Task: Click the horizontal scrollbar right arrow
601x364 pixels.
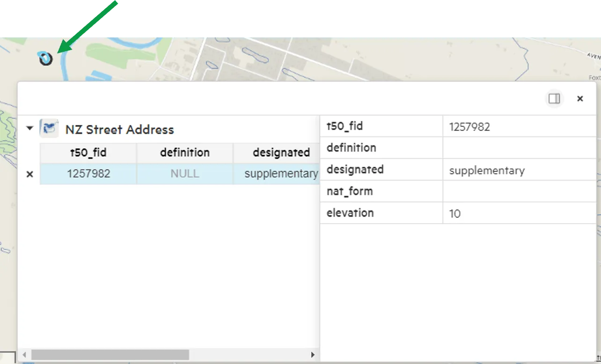Action: click(313, 355)
